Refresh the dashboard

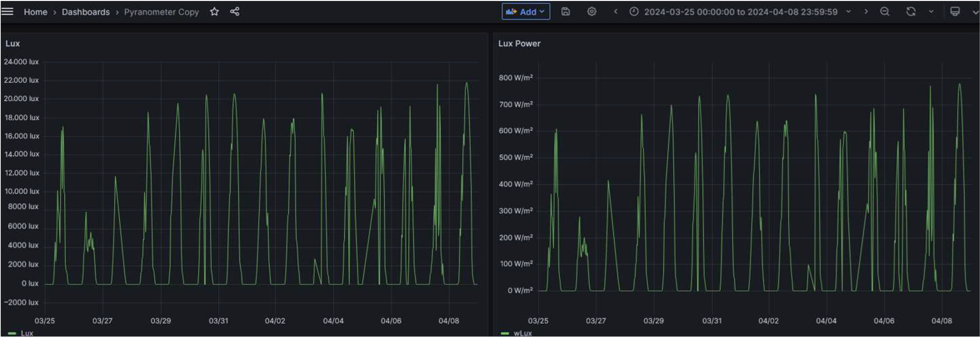pos(910,11)
